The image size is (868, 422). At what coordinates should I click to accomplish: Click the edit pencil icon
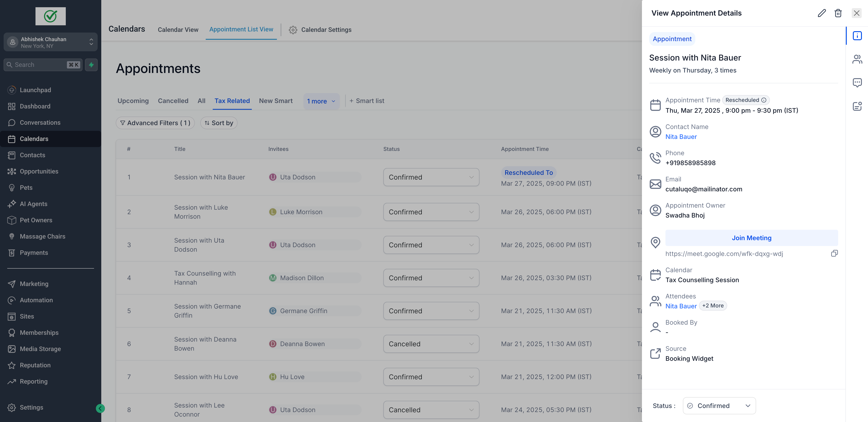click(x=821, y=13)
